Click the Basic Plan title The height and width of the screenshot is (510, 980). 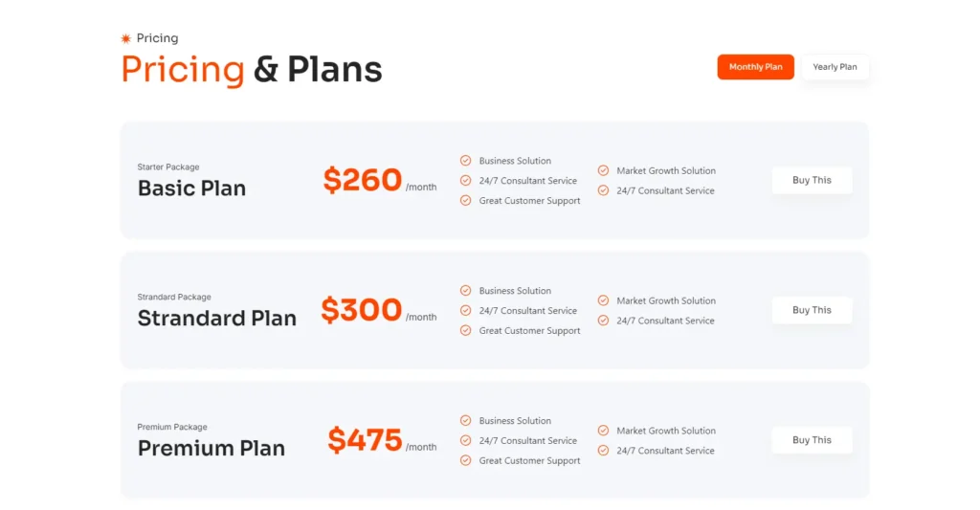tap(191, 188)
